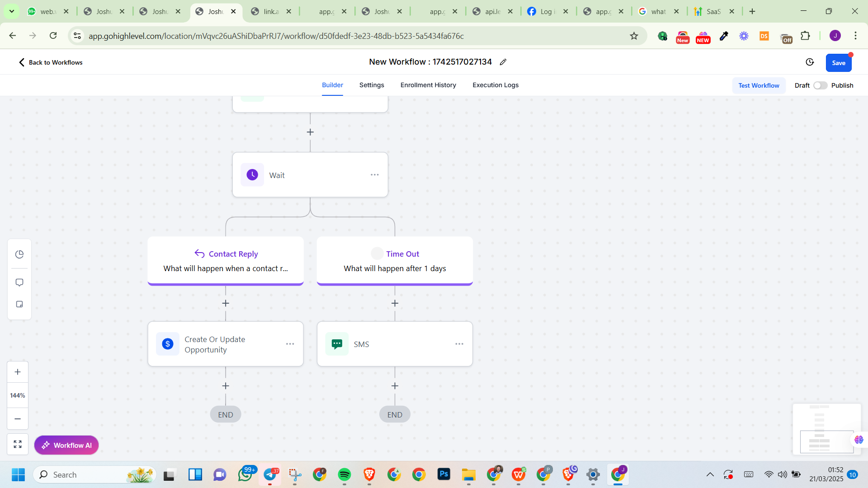Click the Wait step clock icon
Screen dimensions: 868x488
252,175
